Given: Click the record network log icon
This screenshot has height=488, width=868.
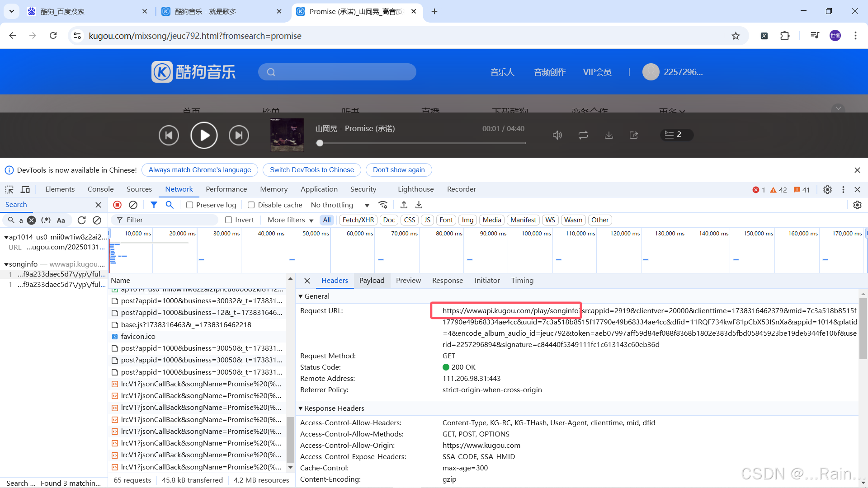Looking at the screenshot, I should pos(117,205).
